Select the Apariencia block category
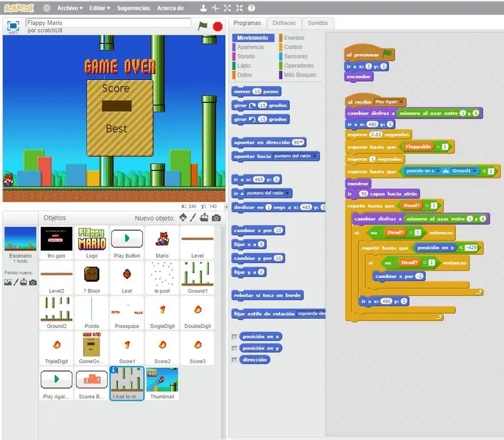504x440 pixels. 251,47
